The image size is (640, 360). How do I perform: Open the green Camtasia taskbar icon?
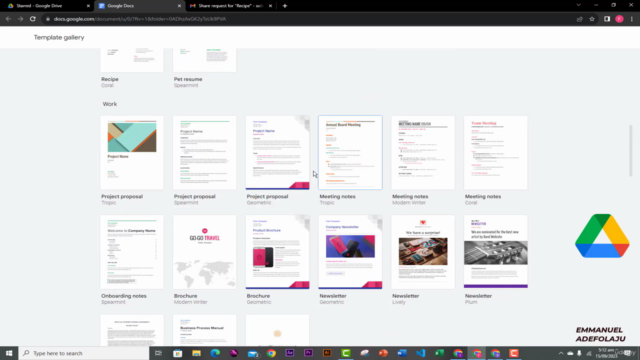pyautogui.click(x=346, y=353)
